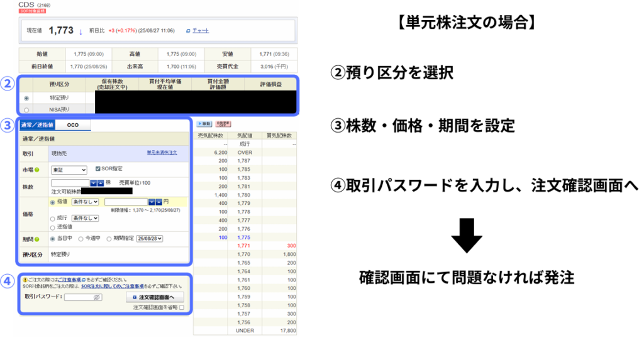The image size is (644, 340).
Task: Click the eye icon in password field
Action: pos(97,297)
